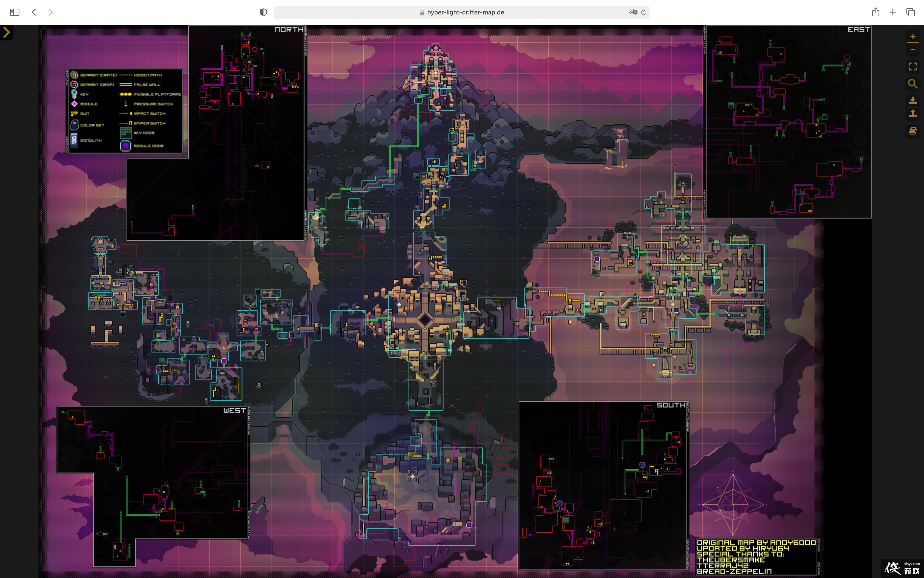Zoom out with the minus button
This screenshot has width=924, height=578.
pos(912,50)
